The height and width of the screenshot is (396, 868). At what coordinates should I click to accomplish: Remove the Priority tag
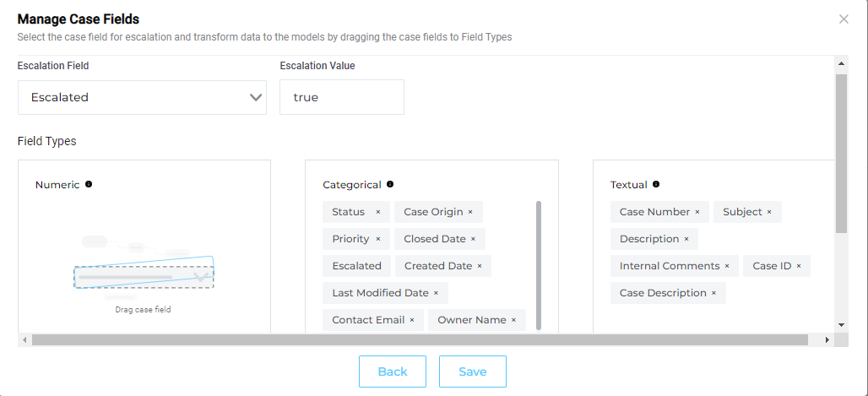pos(378,239)
